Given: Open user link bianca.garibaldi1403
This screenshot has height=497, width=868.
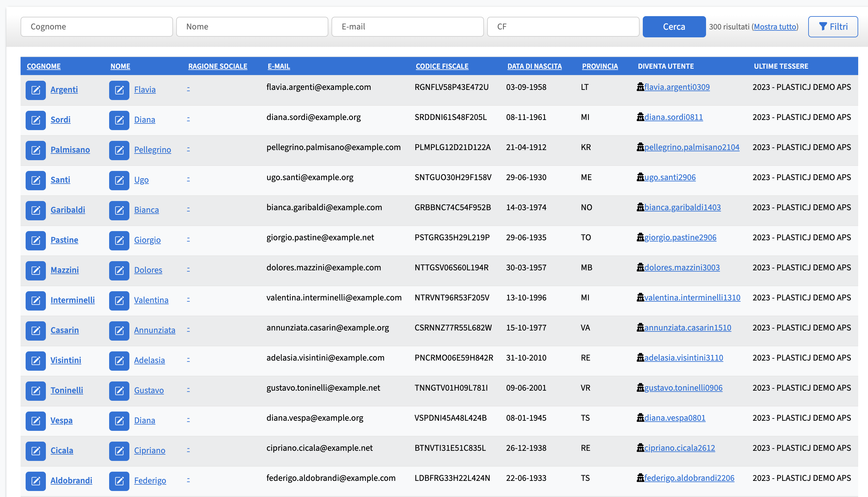Looking at the screenshot, I should (682, 207).
